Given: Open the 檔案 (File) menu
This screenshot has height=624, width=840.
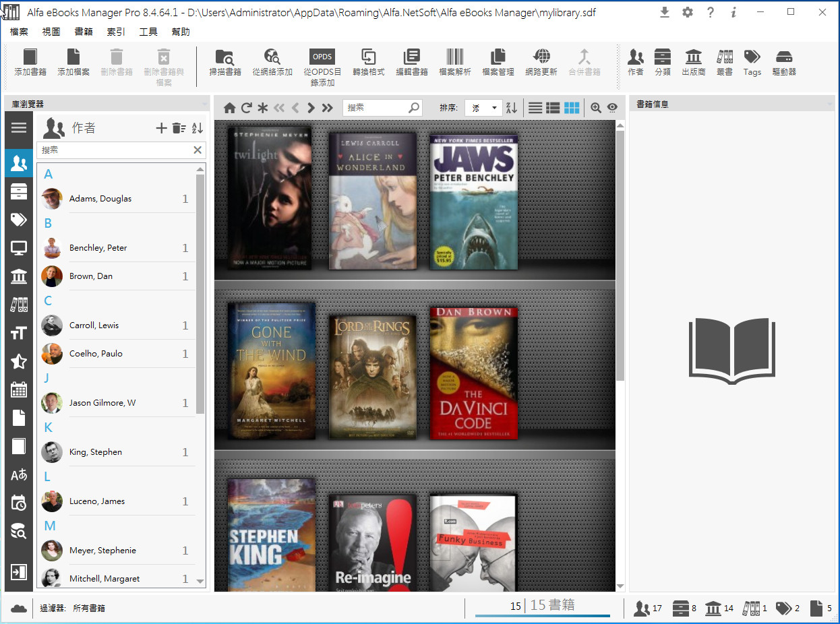Looking at the screenshot, I should pyautogui.click(x=20, y=32).
